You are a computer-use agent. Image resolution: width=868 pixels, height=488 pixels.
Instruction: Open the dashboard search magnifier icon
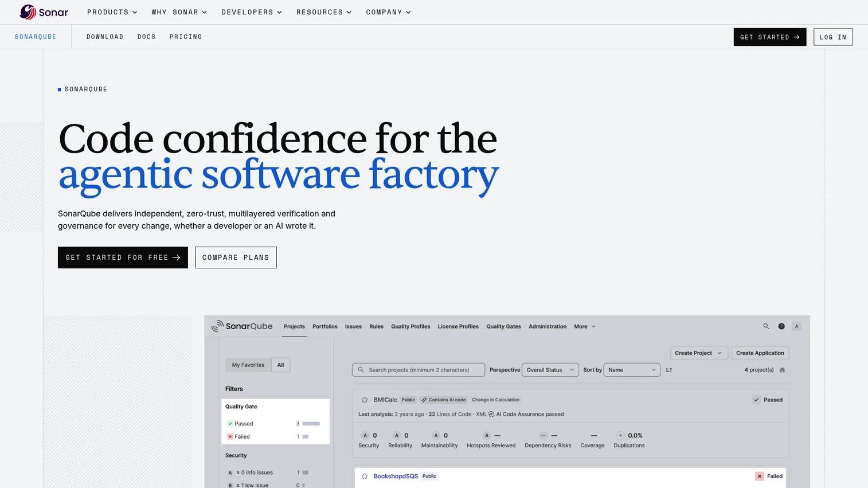pyautogui.click(x=766, y=326)
